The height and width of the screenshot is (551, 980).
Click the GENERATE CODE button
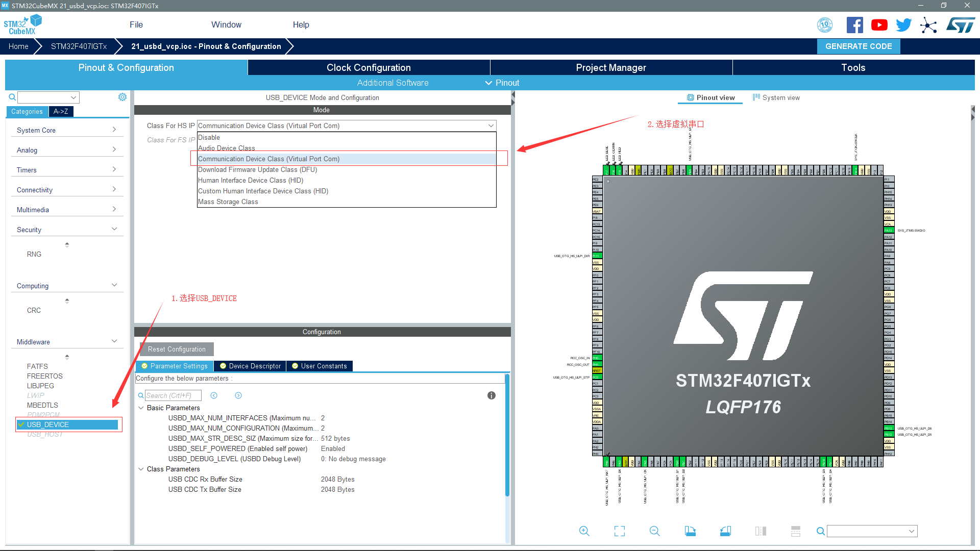(859, 46)
